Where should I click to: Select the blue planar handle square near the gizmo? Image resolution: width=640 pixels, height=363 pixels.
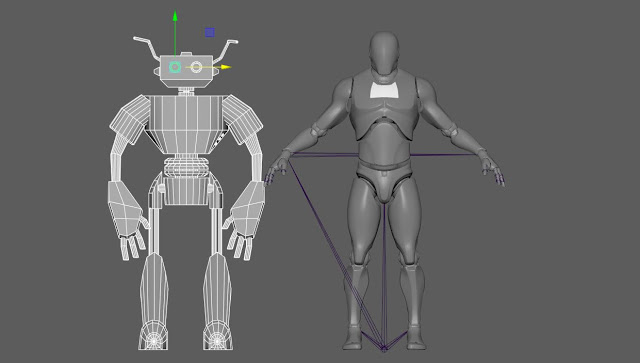pyautogui.click(x=210, y=32)
